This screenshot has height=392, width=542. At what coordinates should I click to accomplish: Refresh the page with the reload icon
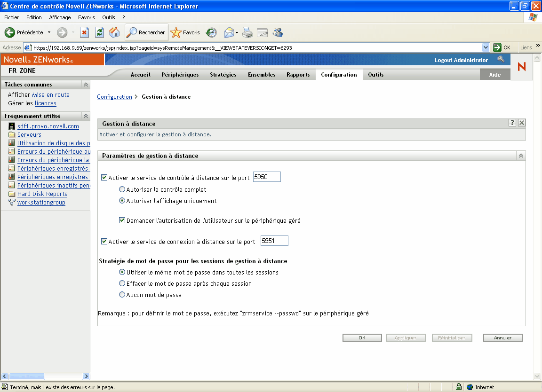tap(99, 32)
